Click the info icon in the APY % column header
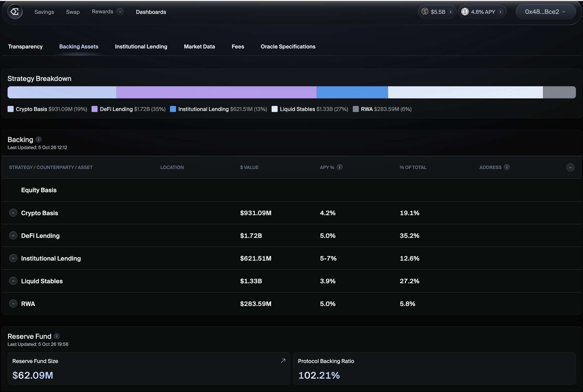 click(340, 167)
